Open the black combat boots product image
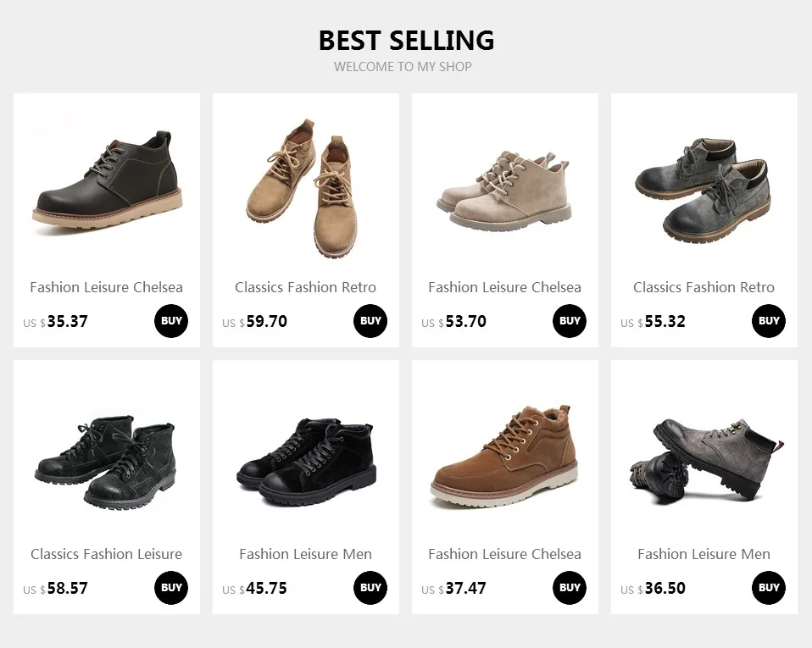The width and height of the screenshot is (812, 648). [x=106, y=462]
